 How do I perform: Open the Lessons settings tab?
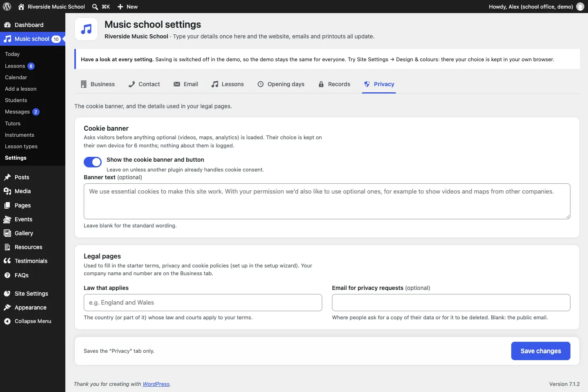[x=227, y=84]
